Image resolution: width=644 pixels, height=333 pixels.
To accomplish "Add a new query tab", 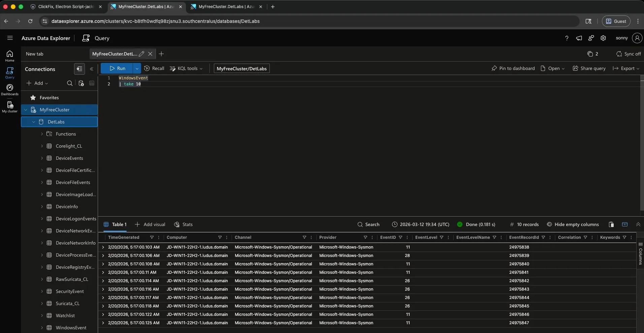I will point(161,54).
